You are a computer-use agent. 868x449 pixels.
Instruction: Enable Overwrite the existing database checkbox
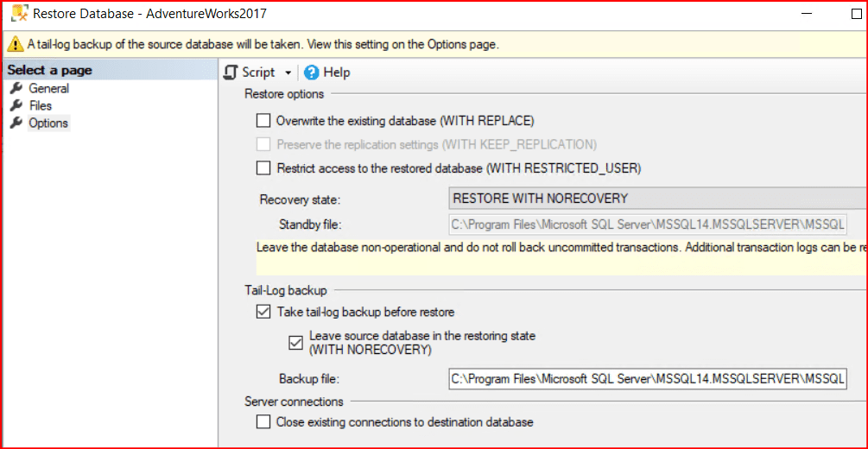(x=263, y=120)
